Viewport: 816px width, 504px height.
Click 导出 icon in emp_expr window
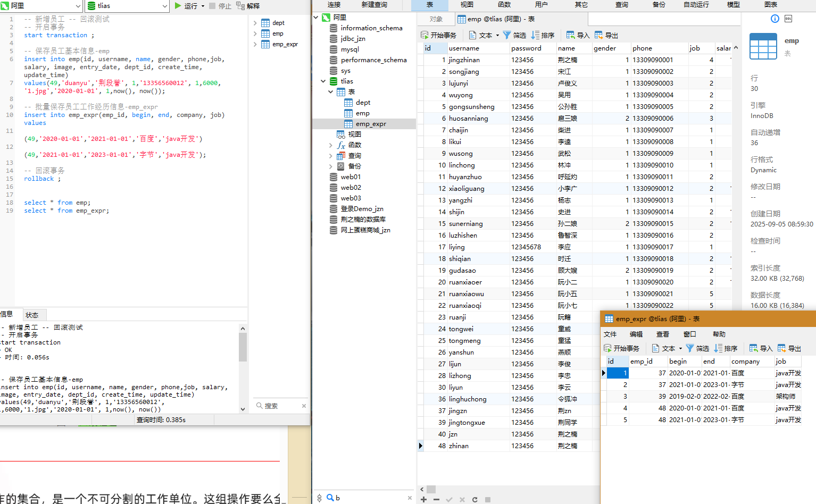pyautogui.click(x=781, y=348)
